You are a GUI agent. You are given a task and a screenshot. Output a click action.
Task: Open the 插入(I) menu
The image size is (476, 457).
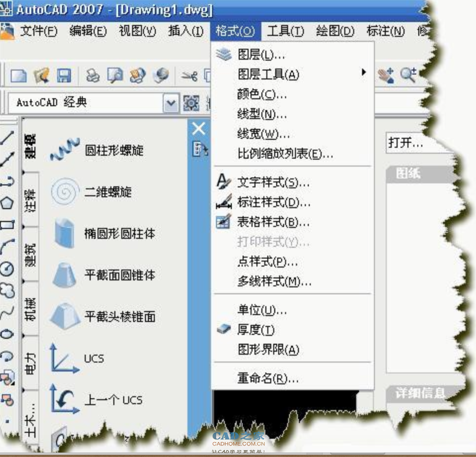coord(186,31)
